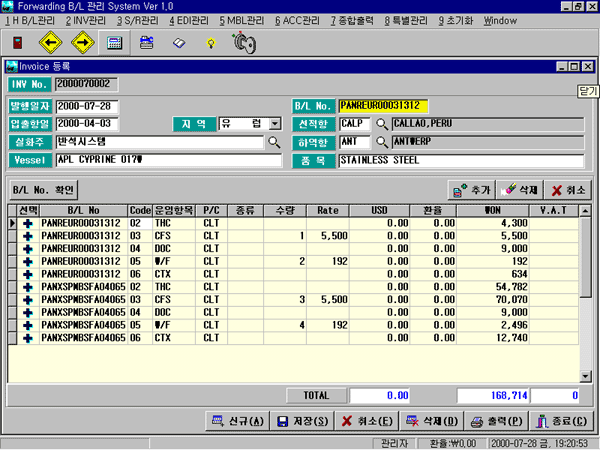Click the 취소 cancel button above grid
The height and width of the screenshot is (450, 600).
pyautogui.click(x=568, y=190)
